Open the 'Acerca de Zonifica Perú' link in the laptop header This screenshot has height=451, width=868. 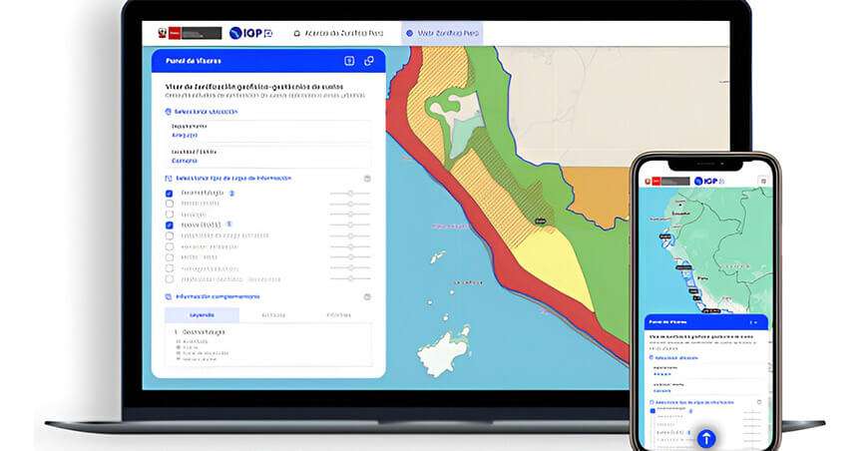pos(338,33)
